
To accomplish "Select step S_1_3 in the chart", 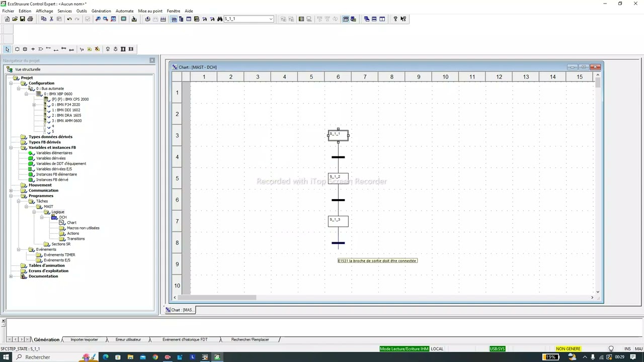I will click(x=338, y=221).
